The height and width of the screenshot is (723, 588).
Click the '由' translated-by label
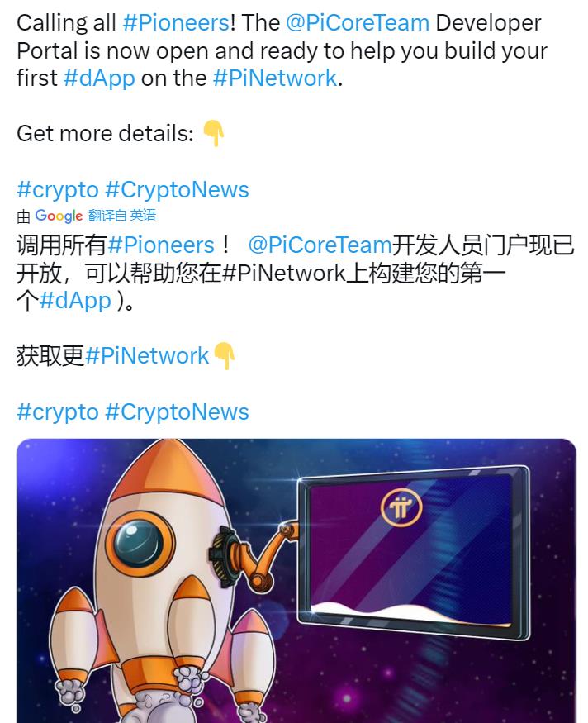23,216
